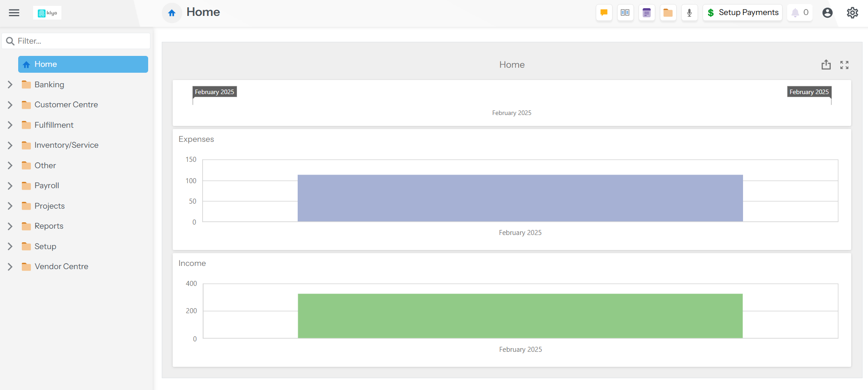The height and width of the screenshot is (390, 868).
Task: Click the Expenses chart title
Action: 196,139
